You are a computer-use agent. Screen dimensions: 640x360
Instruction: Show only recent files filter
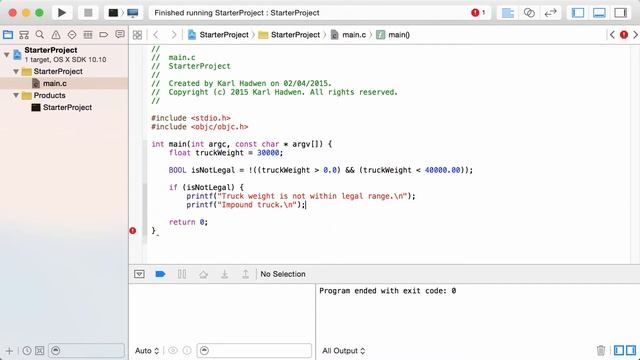pyautogui.click(x=27, y=351)
